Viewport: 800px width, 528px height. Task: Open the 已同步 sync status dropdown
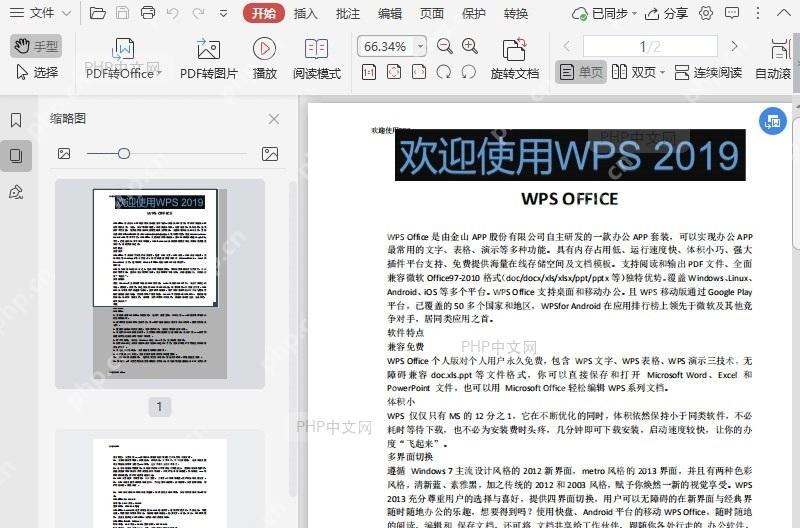[x=604, y=14]
